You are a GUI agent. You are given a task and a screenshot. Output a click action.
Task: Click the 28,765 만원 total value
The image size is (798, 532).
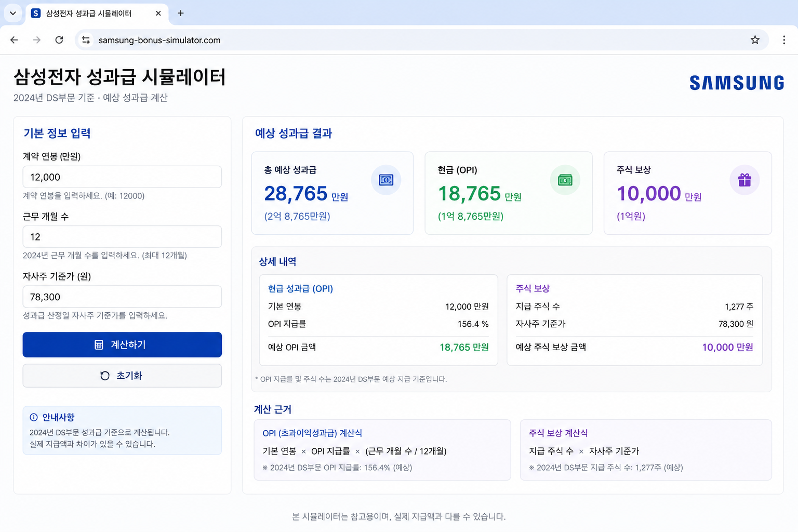tap(306, 194)
